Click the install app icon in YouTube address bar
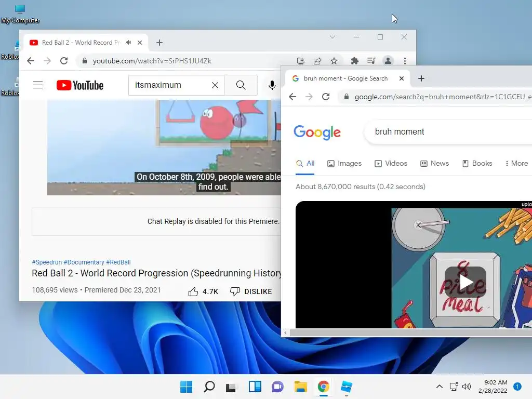Screen dimensions: 532x399 [301, 61]
